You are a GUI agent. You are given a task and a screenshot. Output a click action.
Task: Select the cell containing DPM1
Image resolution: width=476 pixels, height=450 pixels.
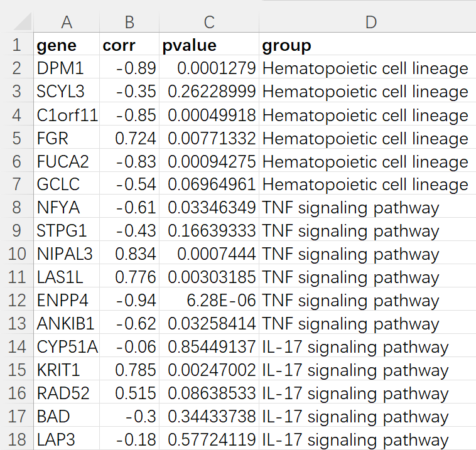[x=67, y=68]
